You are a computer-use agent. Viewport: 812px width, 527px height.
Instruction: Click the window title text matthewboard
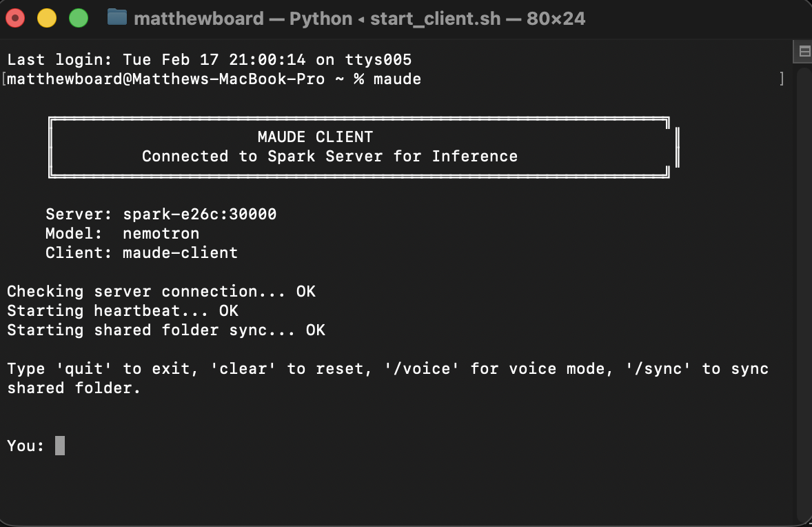[x=199, y=18]
